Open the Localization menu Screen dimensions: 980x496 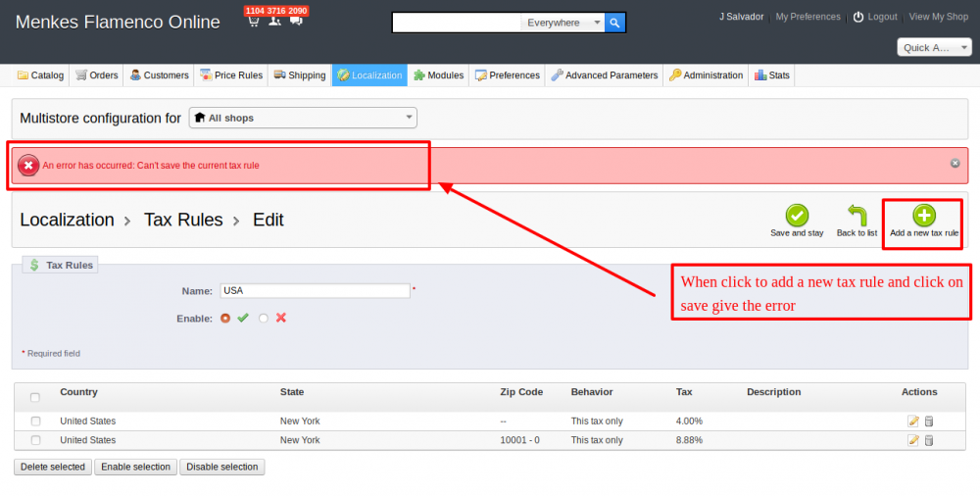pos(369,75)
